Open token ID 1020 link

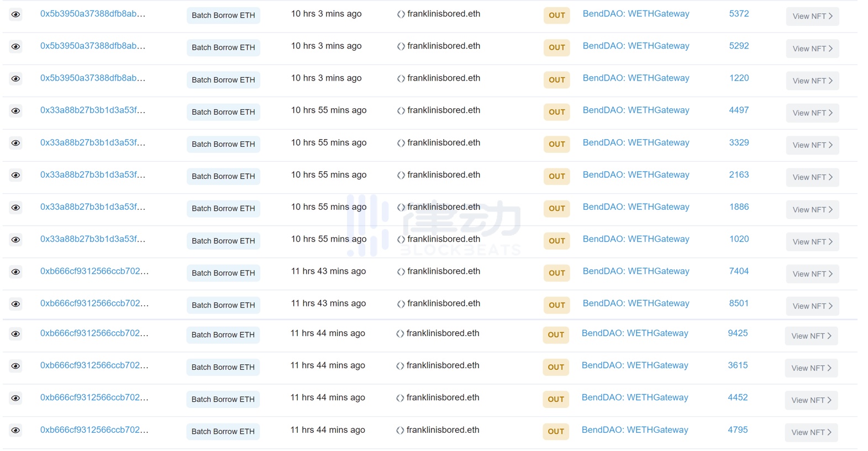coord(739,239)
